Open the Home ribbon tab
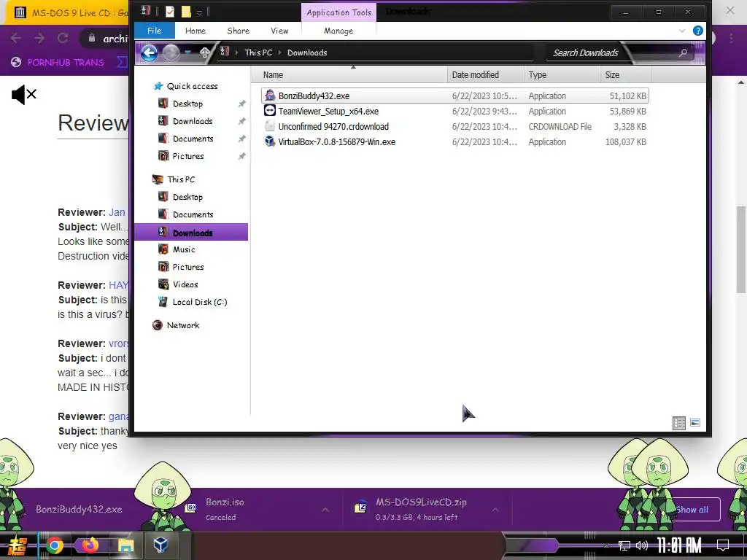Screen dimensions: 747x560 coord(196,31)
